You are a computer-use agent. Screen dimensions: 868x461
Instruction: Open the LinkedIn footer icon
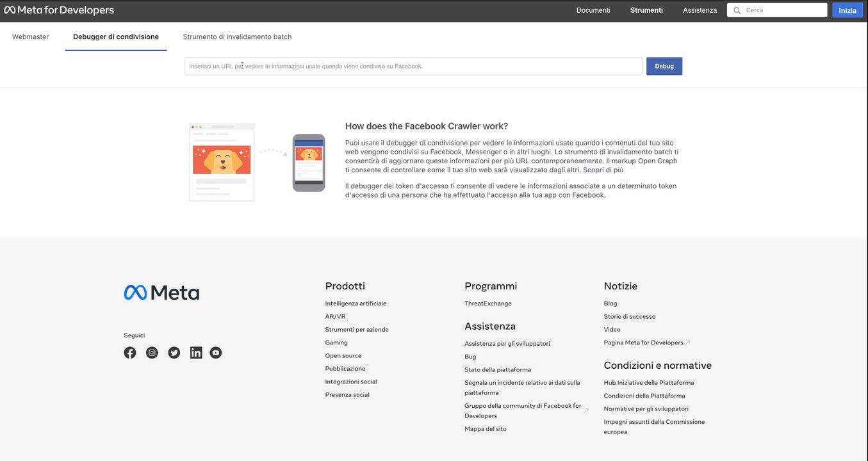[x=196, y=353]
